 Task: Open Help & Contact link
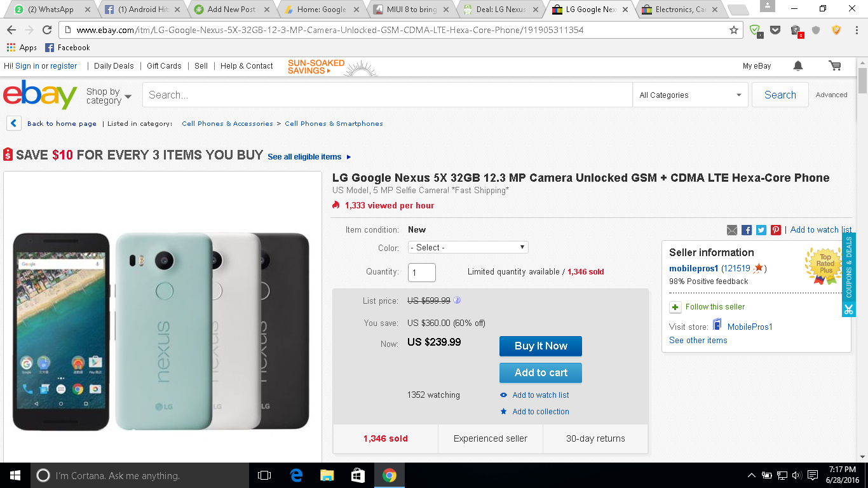click(247, 66)
